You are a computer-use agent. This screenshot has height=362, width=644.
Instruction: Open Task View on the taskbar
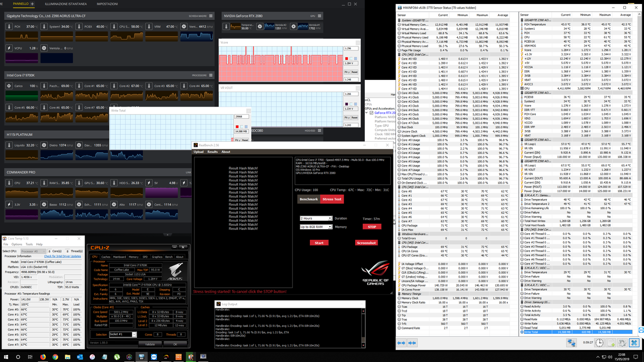coord(30,356)
